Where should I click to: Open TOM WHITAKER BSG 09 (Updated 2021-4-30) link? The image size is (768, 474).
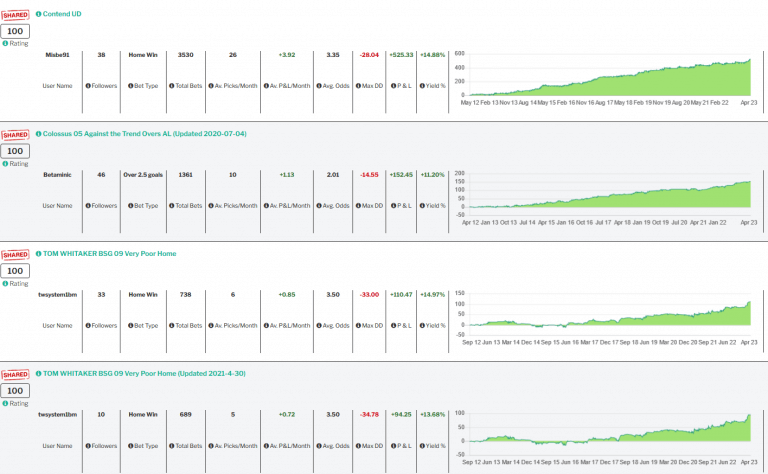144,374
